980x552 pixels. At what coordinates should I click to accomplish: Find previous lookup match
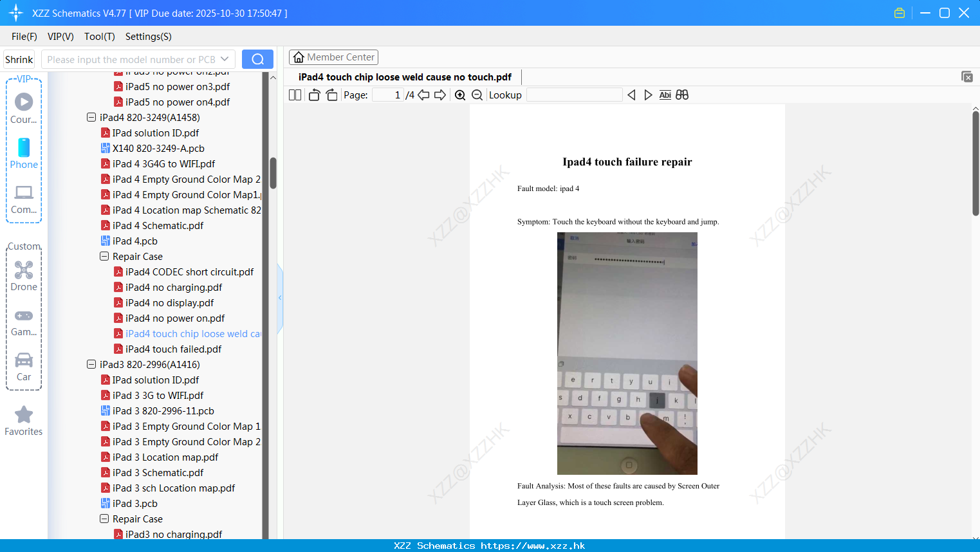point(631,95)
